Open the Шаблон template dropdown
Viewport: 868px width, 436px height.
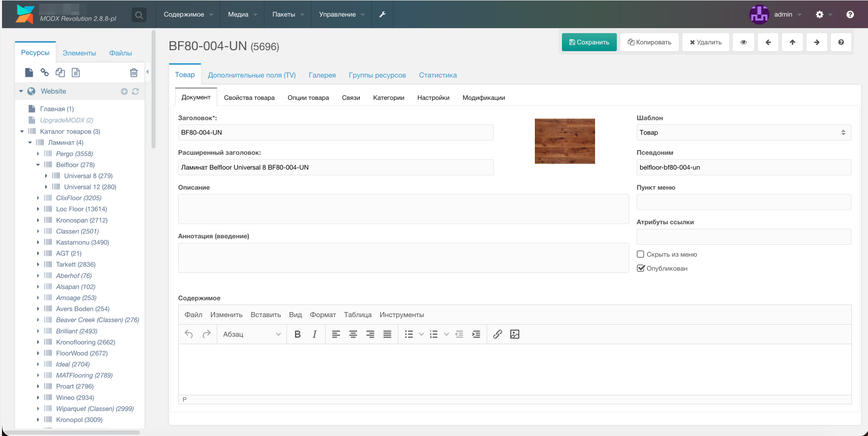(x=744, y=132)
